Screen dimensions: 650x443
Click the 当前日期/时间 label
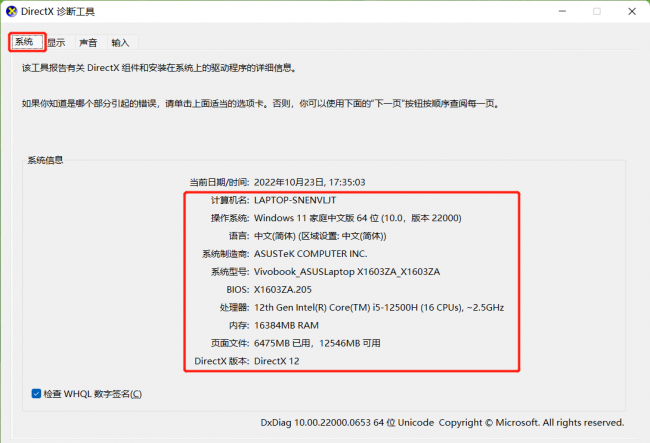pos(219,182)
